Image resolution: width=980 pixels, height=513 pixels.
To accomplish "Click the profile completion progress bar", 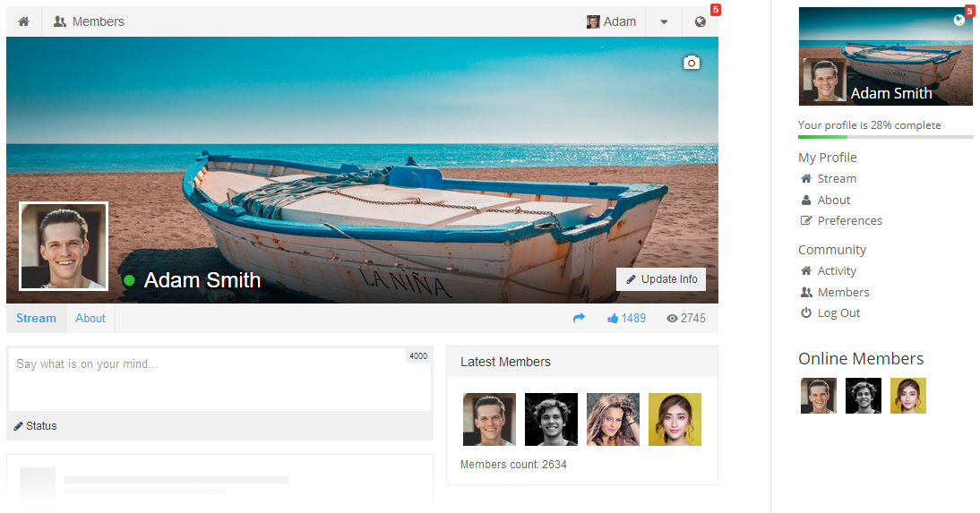I will (886, 137).
